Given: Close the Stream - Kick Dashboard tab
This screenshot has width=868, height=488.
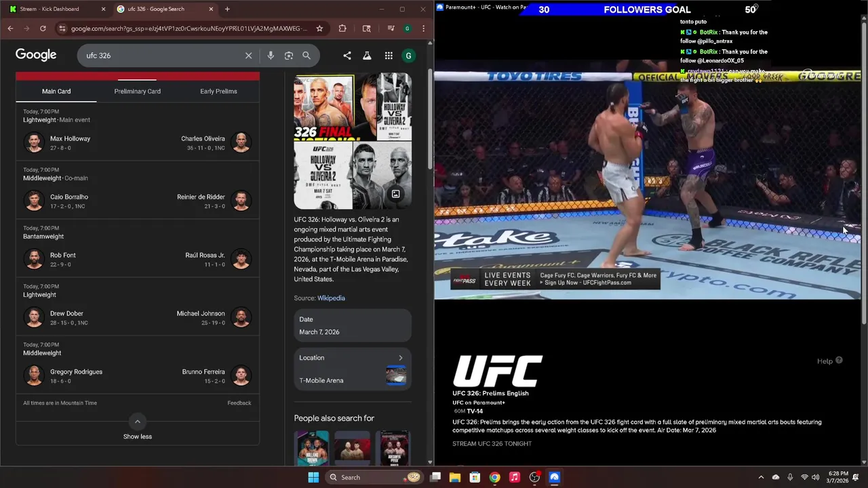Looking at the screenshot, I should click(x=104, y=9).
